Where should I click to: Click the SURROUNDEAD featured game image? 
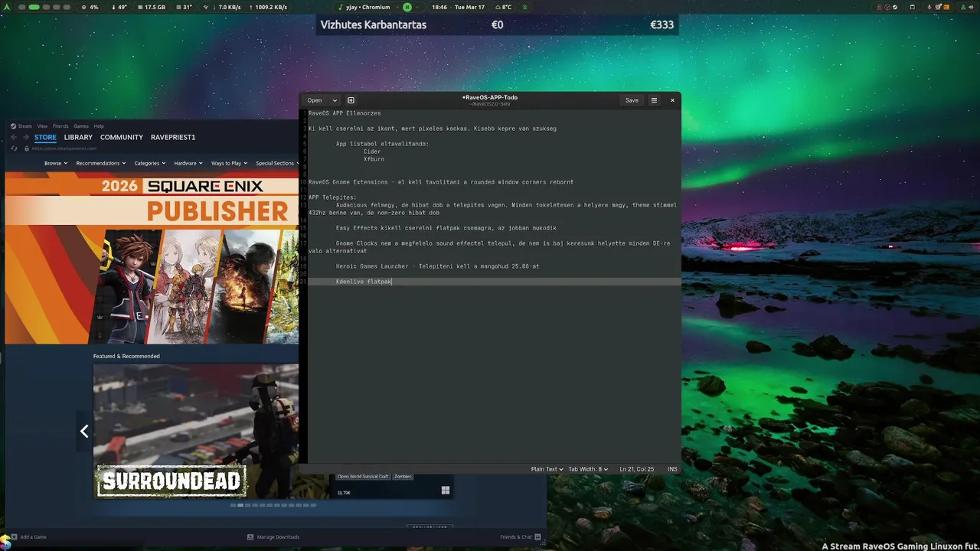(196, 431)
